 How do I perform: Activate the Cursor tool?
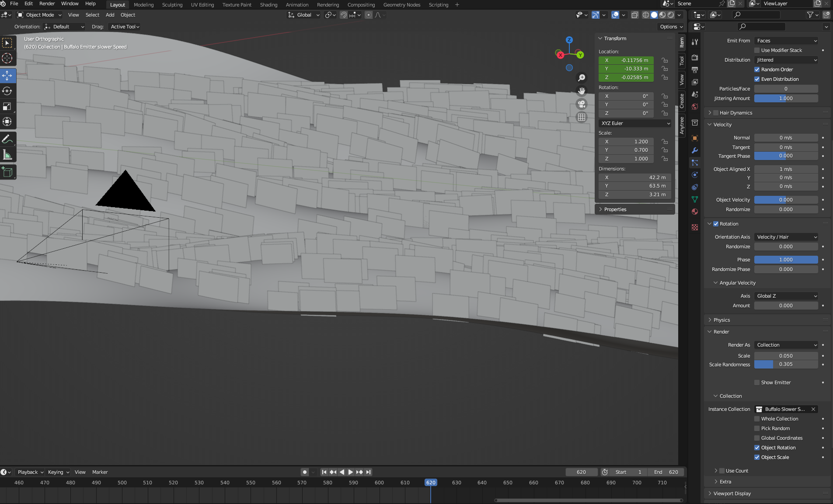tap(7, 58)
